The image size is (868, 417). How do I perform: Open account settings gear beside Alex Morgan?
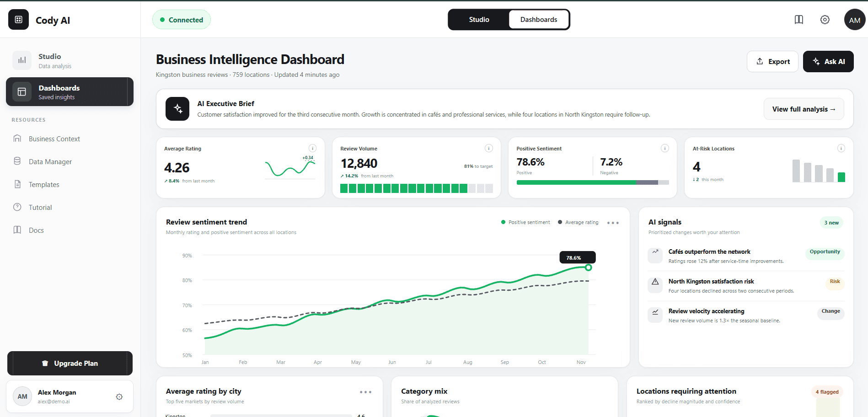coord(119,397)
